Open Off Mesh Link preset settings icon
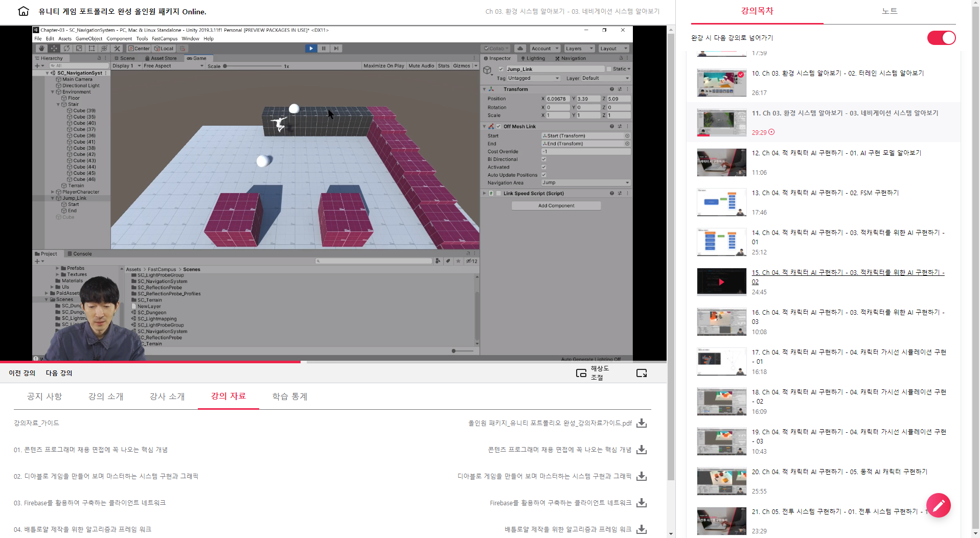 point(620,126)
